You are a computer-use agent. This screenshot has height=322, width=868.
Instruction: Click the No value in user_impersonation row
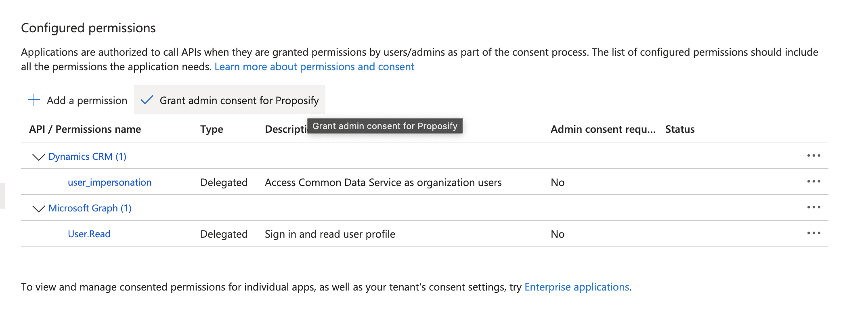tap(558, 182)
